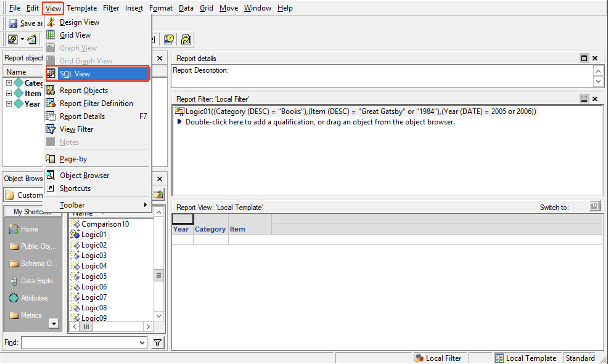
Task: Click the Local Template status bar button
Action: tap(526, 358)
